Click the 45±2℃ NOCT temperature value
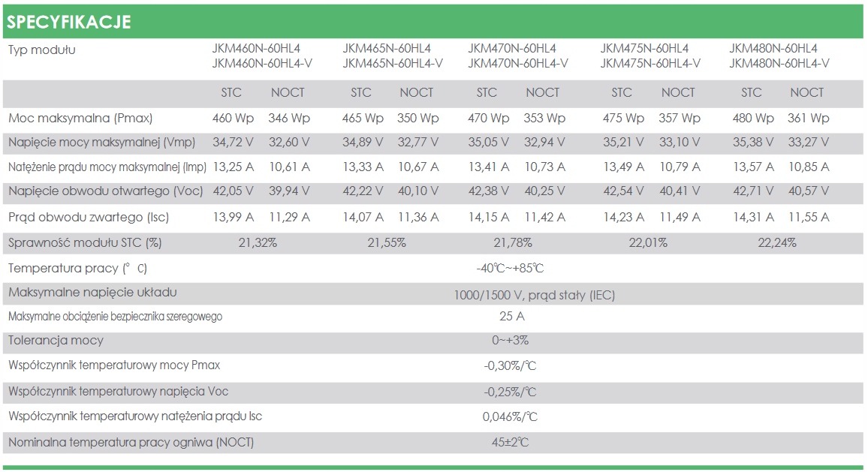Image resolution: width=868 pixels, height=472 pixels. pyautogui.click(x=510, y=442)
